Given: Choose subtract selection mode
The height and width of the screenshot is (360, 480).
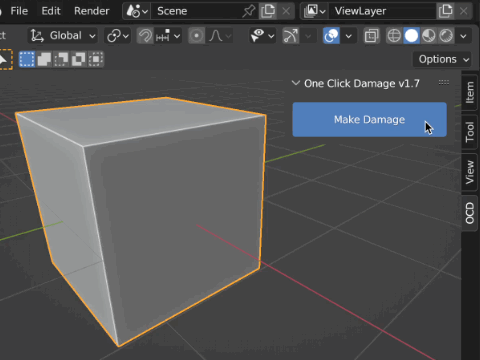Looking at the screenshot, I should click(x=61, y=59).
